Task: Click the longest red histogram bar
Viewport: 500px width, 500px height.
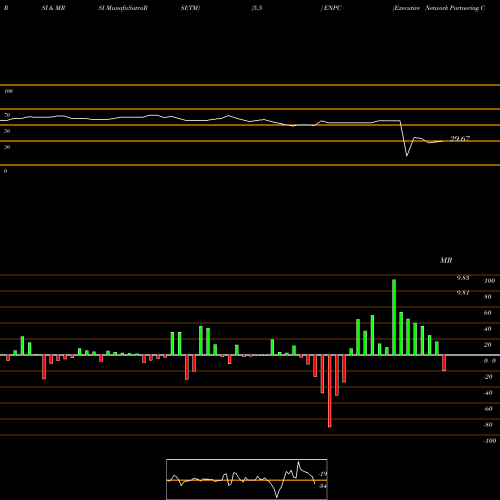Action: tap(330, 391)
